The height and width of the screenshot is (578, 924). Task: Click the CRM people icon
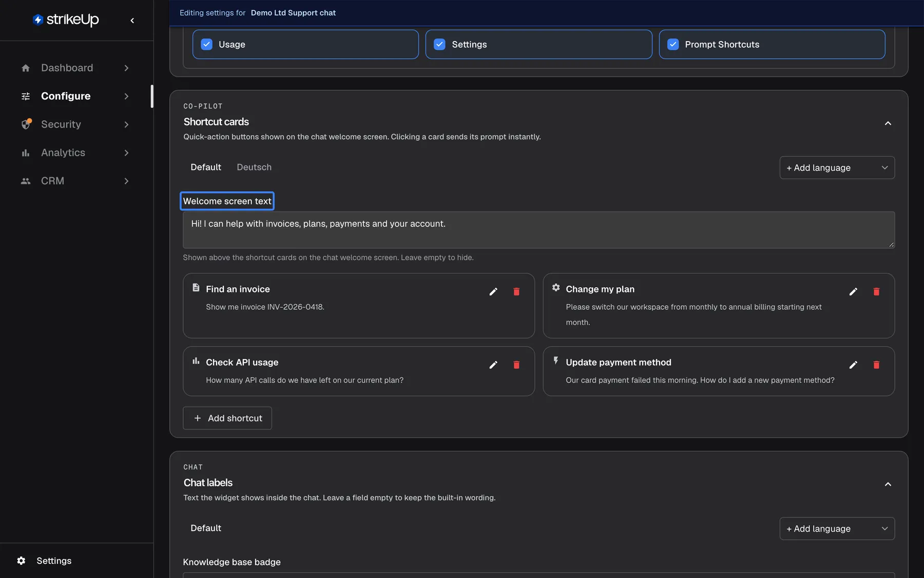[x=26, y=181]
